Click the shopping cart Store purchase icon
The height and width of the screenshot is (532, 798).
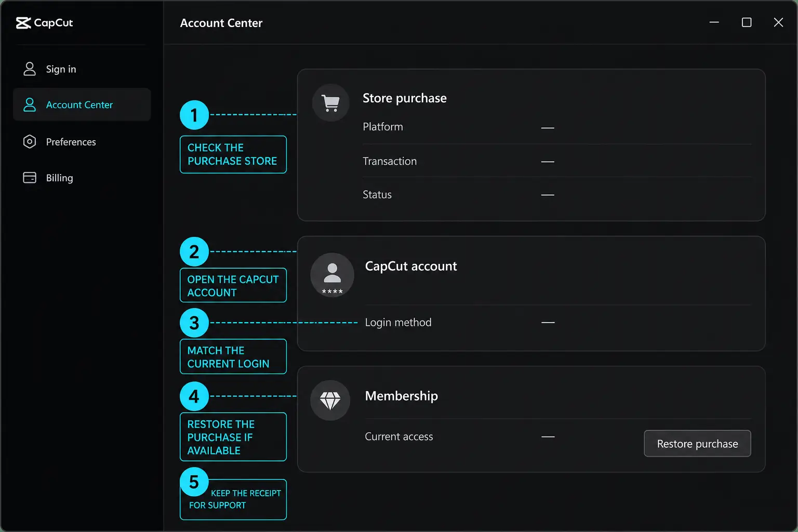pyautogui.click(x=330, y=103)
